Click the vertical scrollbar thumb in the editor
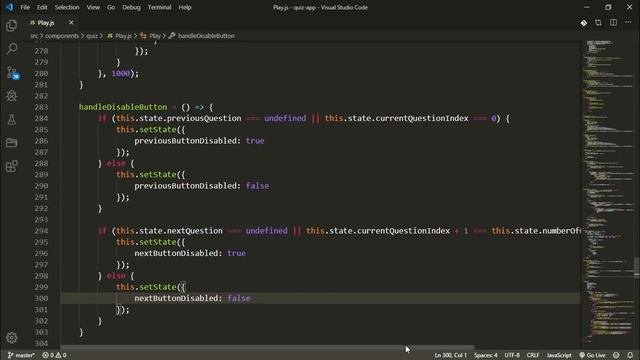The image size is (640, 360). pos(637,267)
